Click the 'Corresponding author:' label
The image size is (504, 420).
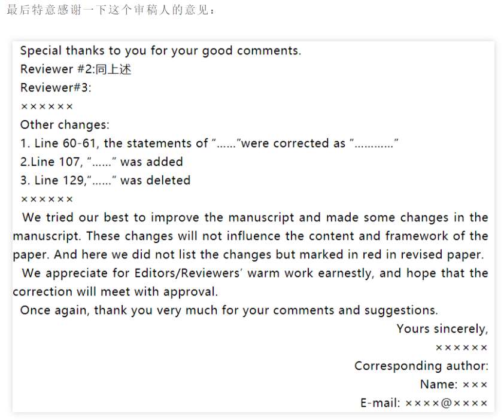pos(421,366)
